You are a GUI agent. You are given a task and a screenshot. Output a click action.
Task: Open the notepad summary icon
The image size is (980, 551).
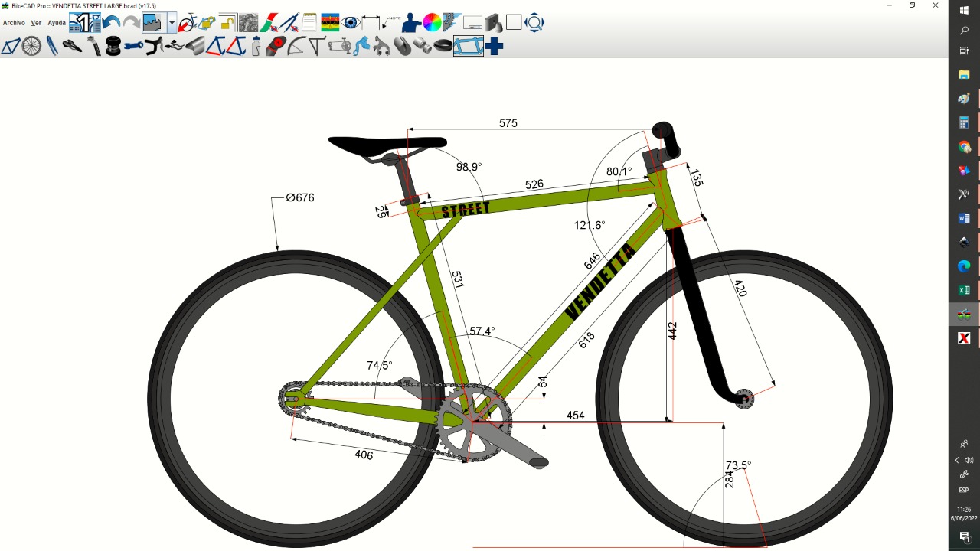point(308,21)
